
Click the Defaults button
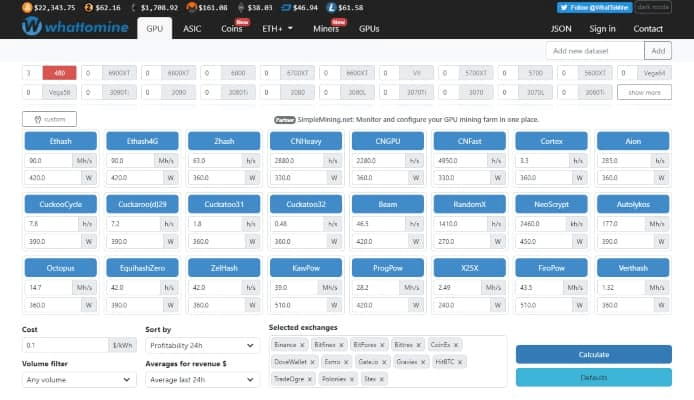pos(594,377)
